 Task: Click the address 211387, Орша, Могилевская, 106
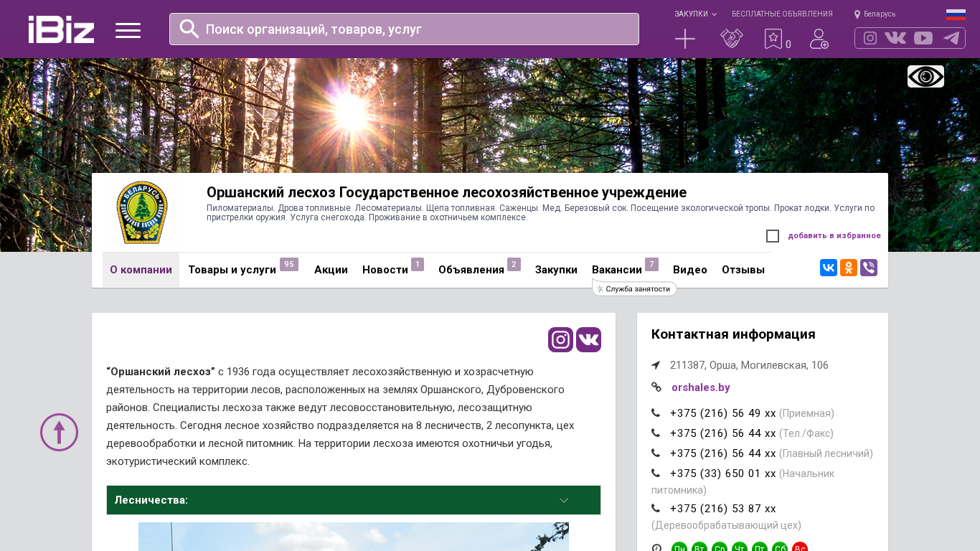pos(749,365)
